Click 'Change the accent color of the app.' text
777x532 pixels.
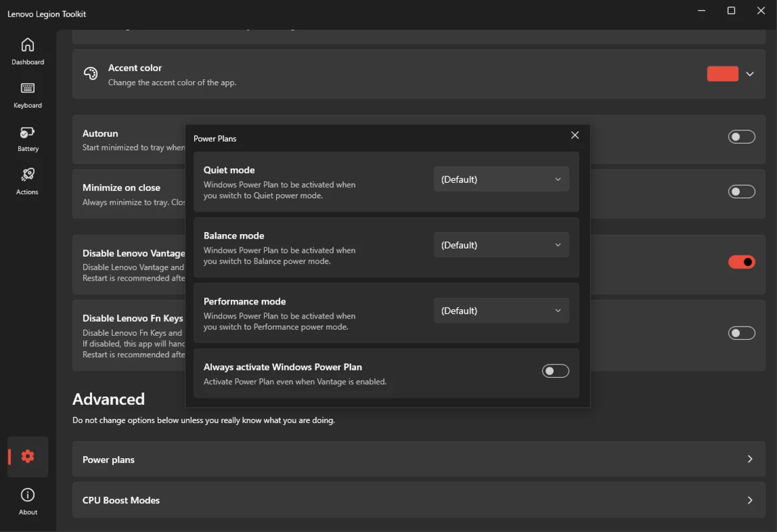[x=172, y=82]
